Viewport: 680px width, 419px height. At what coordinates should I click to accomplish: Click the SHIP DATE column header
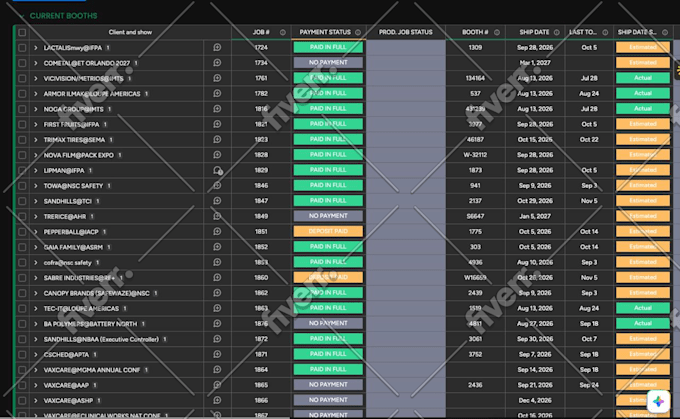pyautogui.click(x=534, y=32)
